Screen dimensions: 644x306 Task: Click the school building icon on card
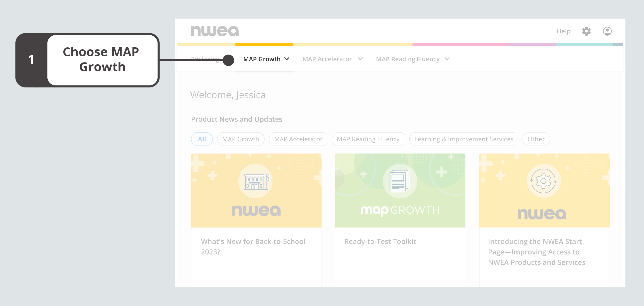point(256,181)
